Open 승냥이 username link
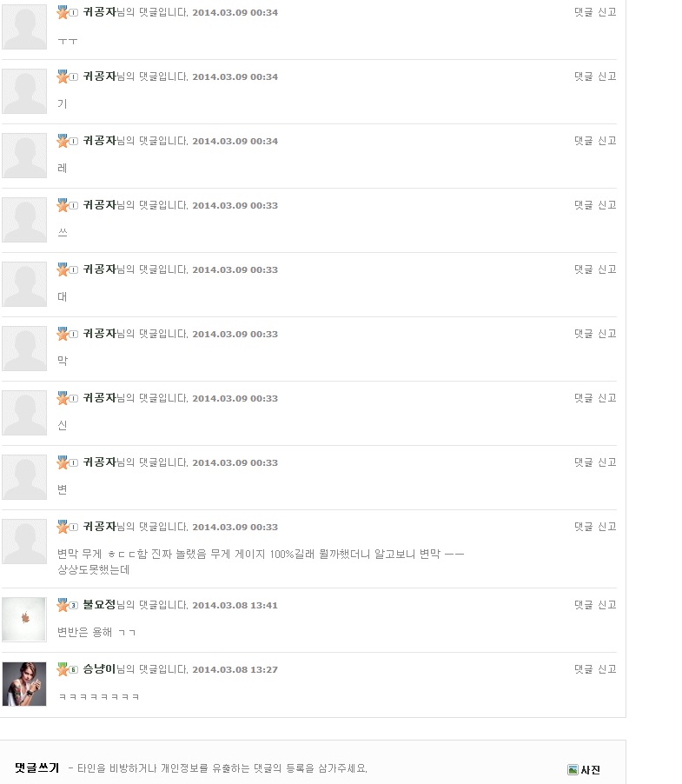This screenshot has height=784, width=682. tap(99, 669)
